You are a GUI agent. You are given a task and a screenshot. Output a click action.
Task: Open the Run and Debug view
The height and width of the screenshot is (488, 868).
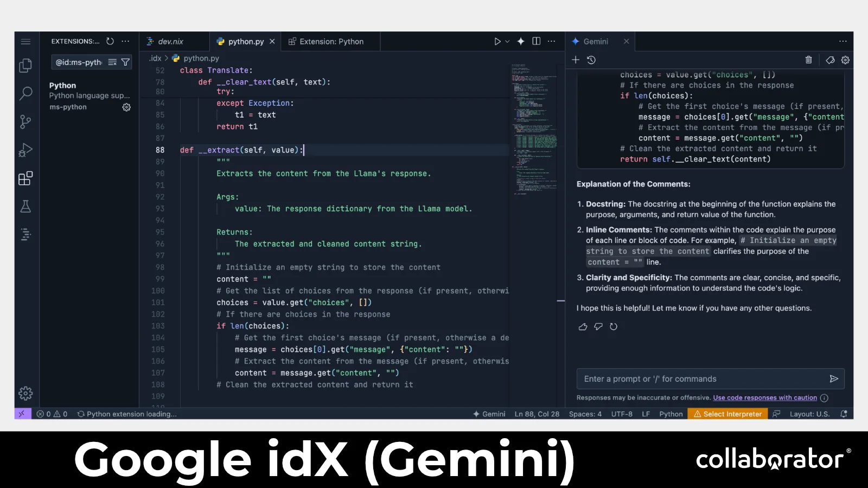(x=25, y=150)
